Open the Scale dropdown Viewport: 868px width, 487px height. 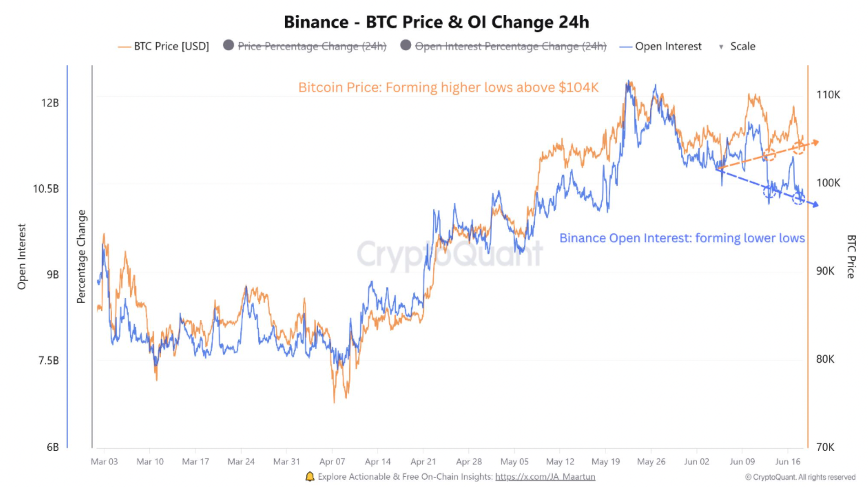tap(737, 46)
